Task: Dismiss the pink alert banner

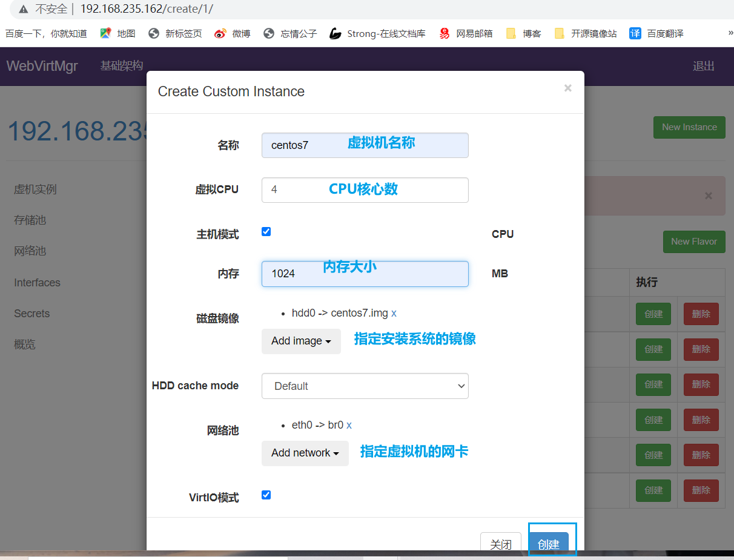Action: (709, 196)
